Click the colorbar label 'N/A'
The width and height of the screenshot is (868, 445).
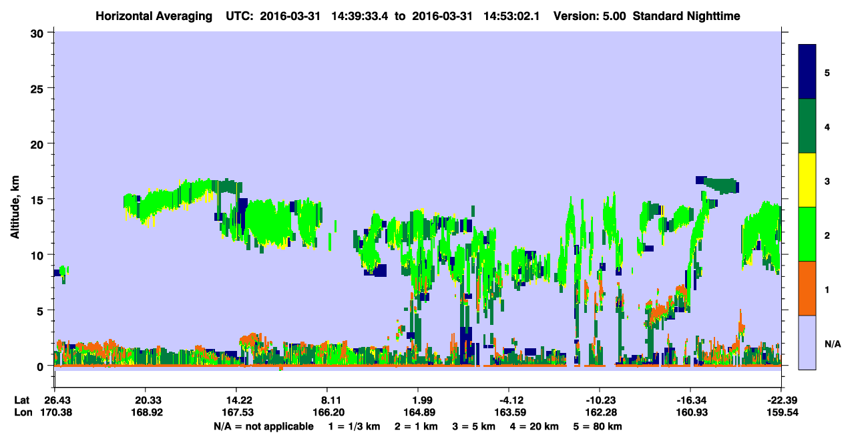pyautogui.click(x=833, y=344)
